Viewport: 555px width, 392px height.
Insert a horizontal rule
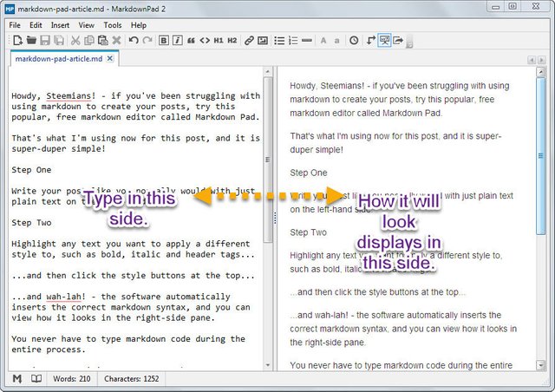pyautogui.click(x=307, y=41)
